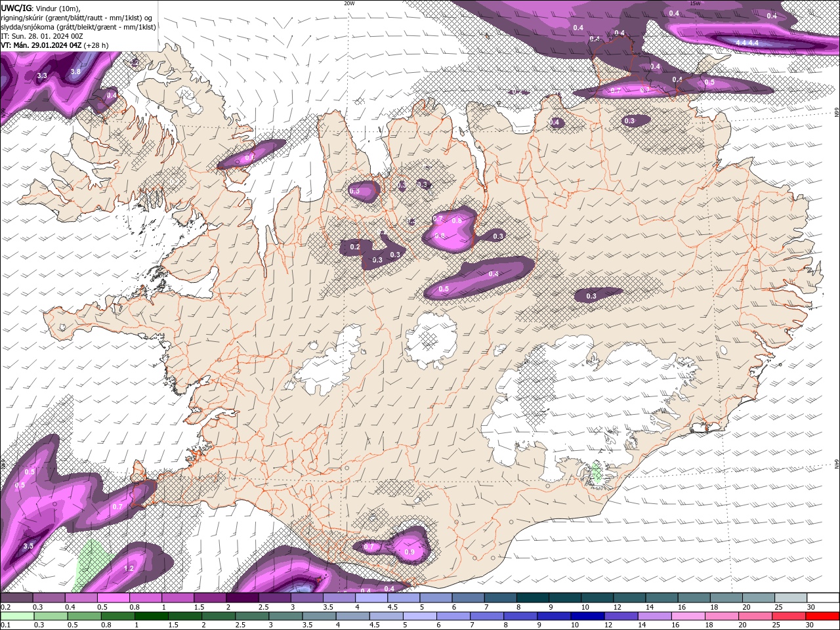
Task: Click the '3.3' value in the northwest corner
Action: click(x=42, y=76)
